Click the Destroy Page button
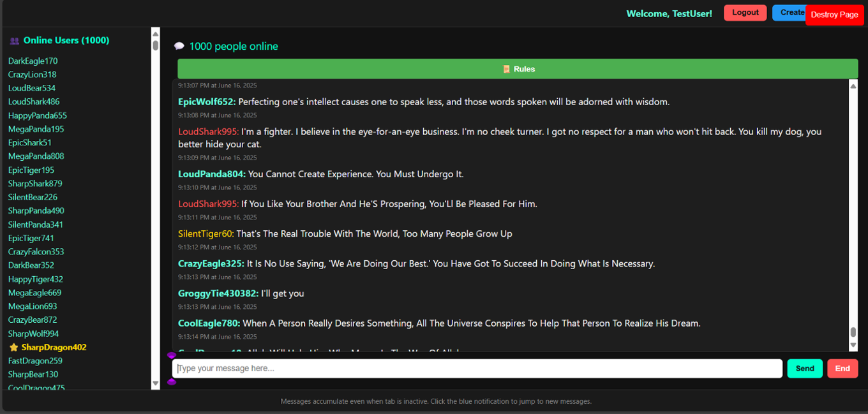Screen dimensions: 868x414 coord(834,15)
